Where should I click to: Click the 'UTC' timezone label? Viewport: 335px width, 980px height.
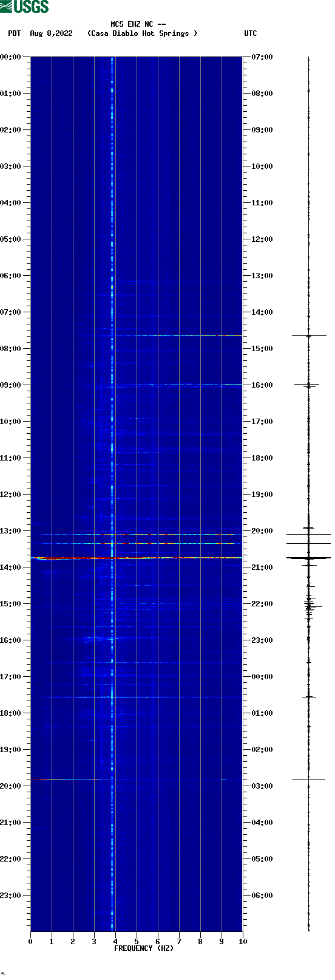coord(251,33)
